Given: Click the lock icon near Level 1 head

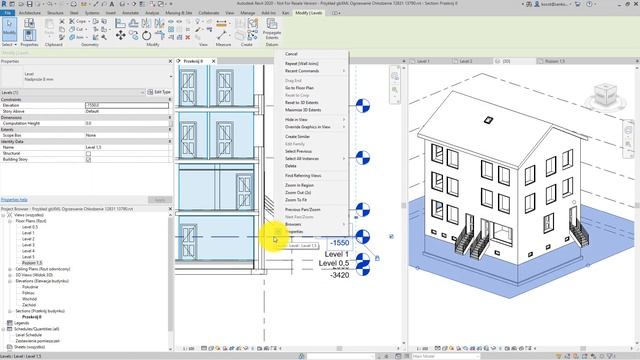Looking at the screenshot, I should 377,258.
